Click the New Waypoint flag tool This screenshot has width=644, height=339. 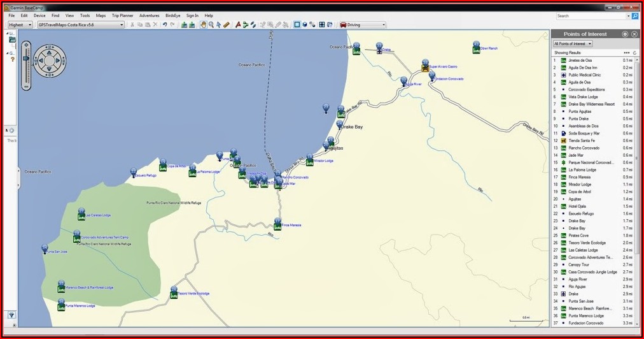coord(238,25)
